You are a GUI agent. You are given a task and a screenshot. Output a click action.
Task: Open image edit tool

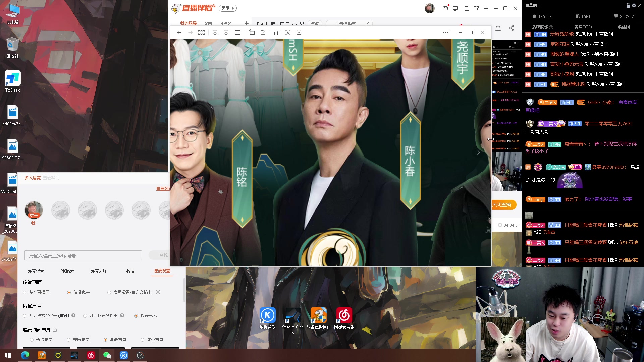click(x=263, y=33)
